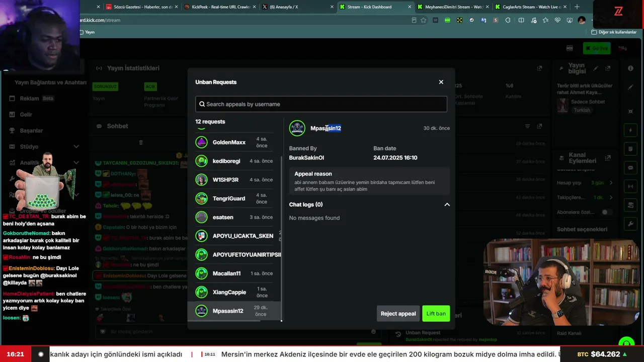
Task: Expand the Takipçilere option
Action: click(x=611, y=198)
